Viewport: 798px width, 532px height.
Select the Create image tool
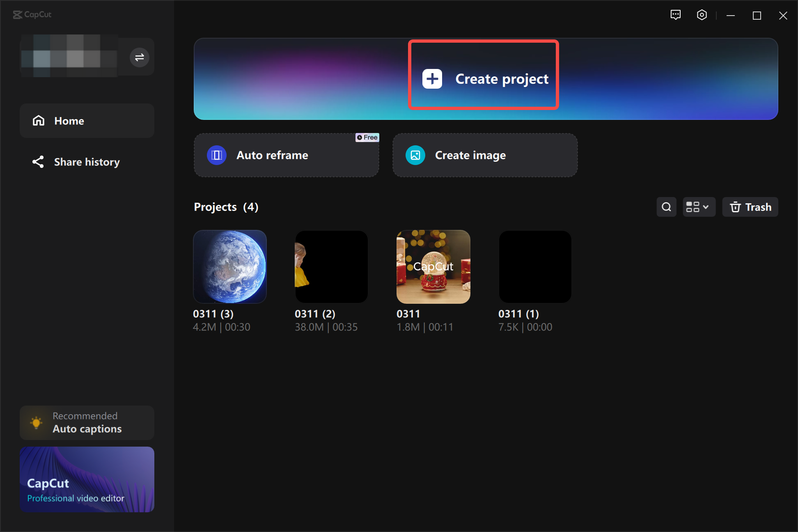point(485,155)
